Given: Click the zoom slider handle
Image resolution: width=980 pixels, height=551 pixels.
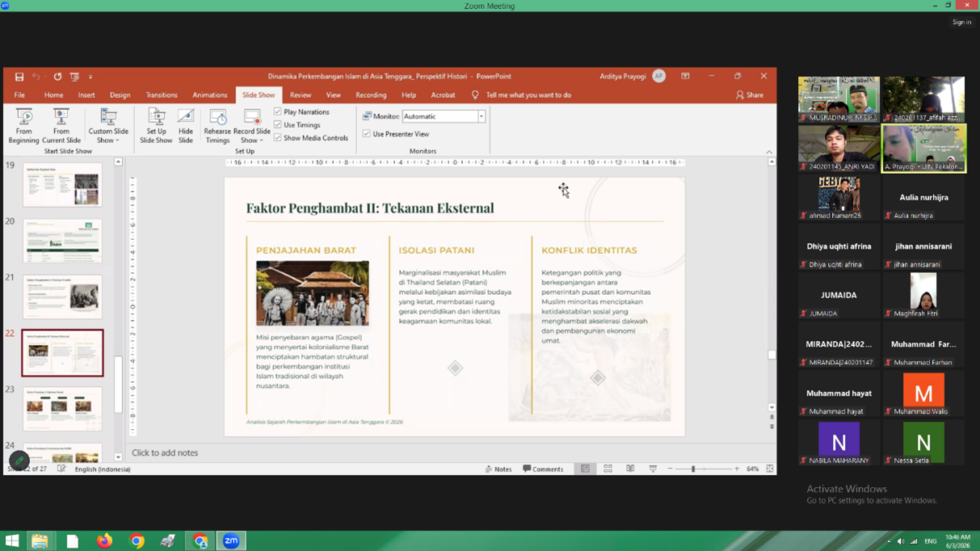Looking at the screenshot, I should point(693,469).
